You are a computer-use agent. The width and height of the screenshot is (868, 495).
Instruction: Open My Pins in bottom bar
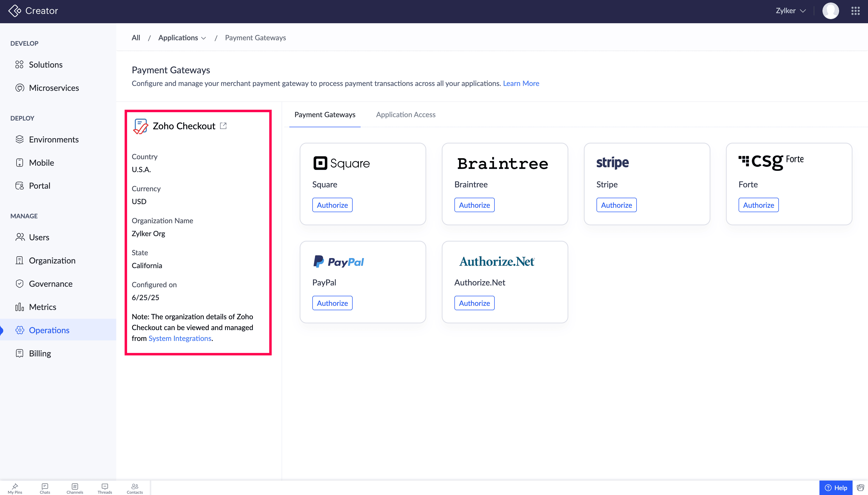15,488
